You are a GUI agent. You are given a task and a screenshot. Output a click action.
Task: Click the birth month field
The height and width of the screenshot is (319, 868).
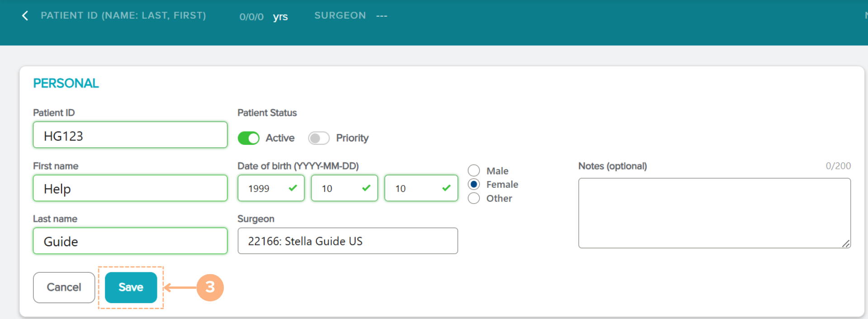pos(337,188)
